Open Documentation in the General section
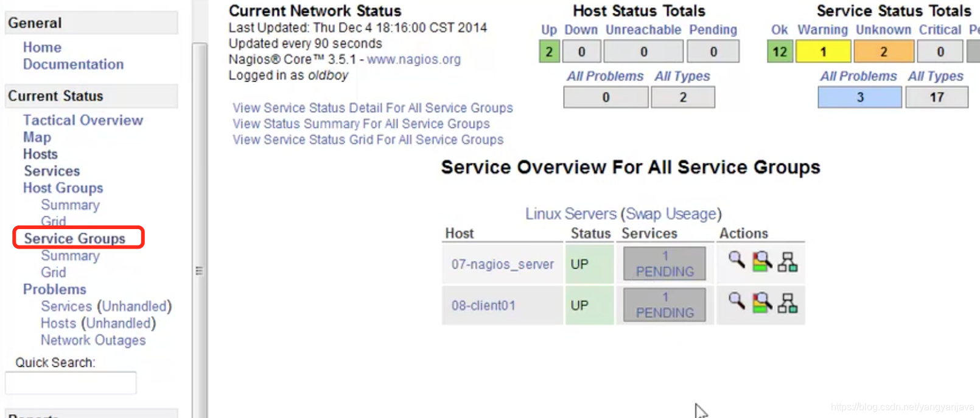 pos(73,65)
